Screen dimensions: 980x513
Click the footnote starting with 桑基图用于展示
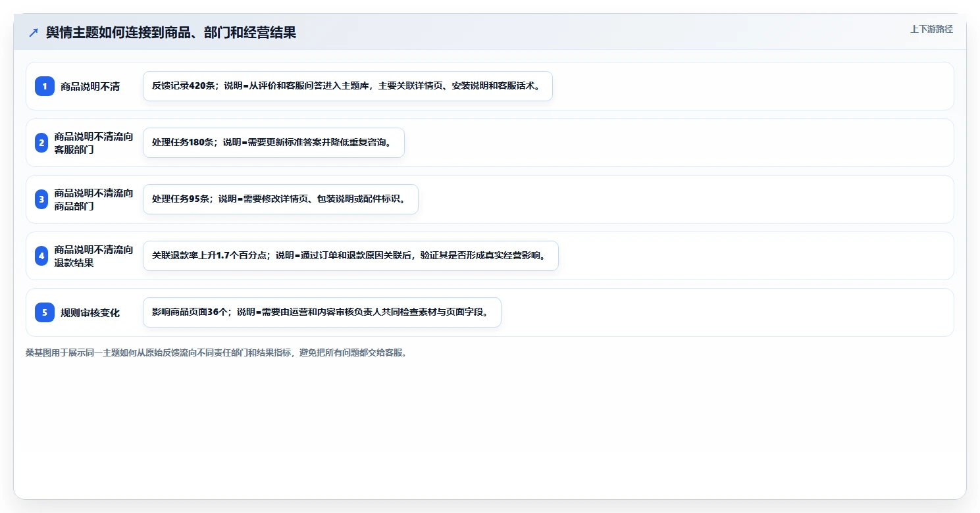(x=217, y=353)
